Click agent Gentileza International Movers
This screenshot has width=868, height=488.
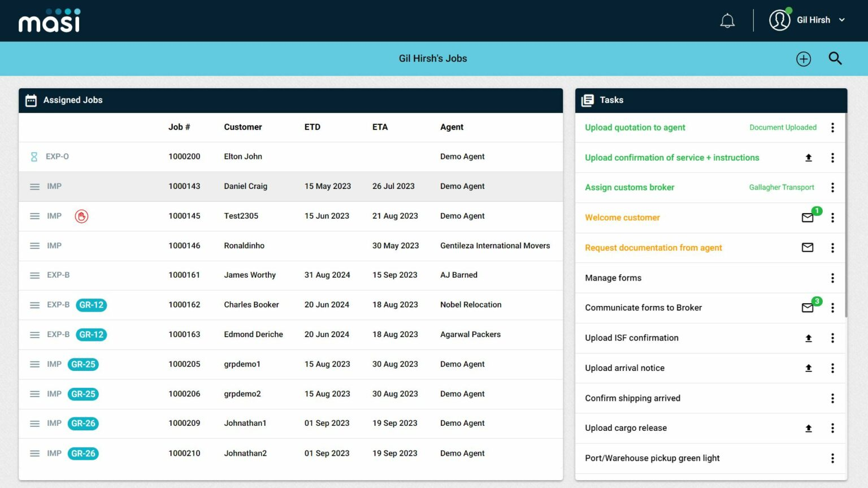[495, 246]
